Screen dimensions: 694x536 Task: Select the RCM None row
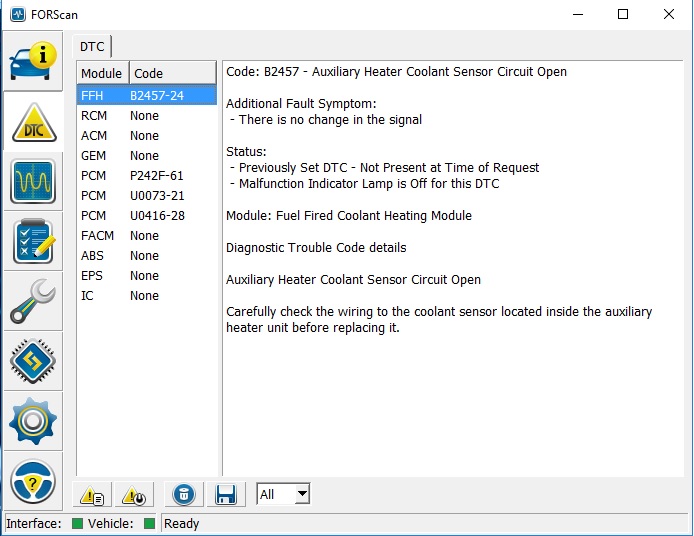click(147, 116)
